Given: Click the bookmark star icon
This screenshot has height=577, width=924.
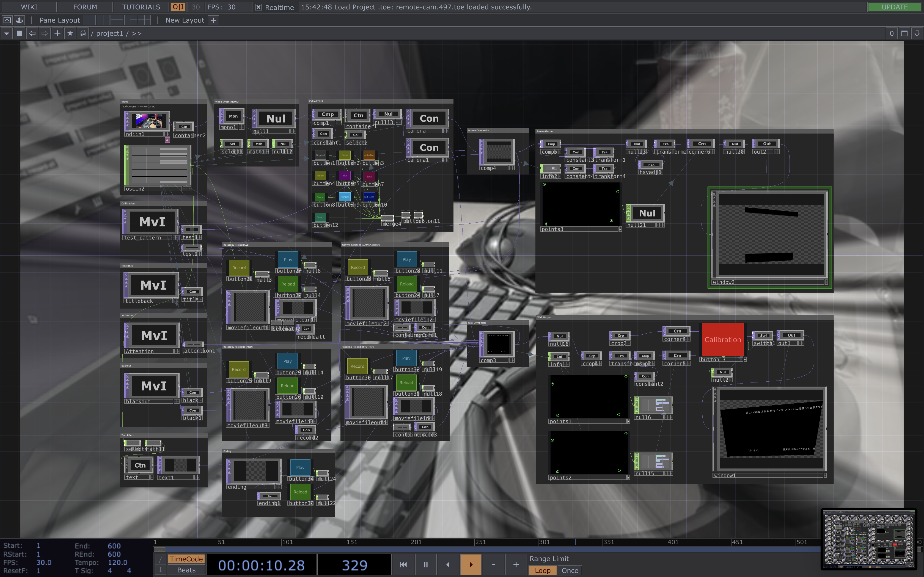Looking at the screenshot, I should pos(70,34).
